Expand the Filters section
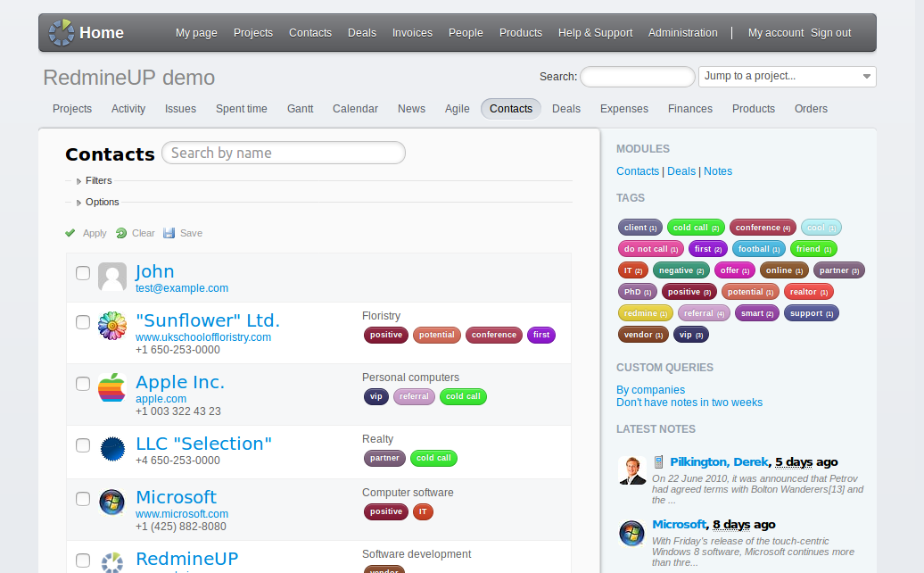 (x=98, y=181)
